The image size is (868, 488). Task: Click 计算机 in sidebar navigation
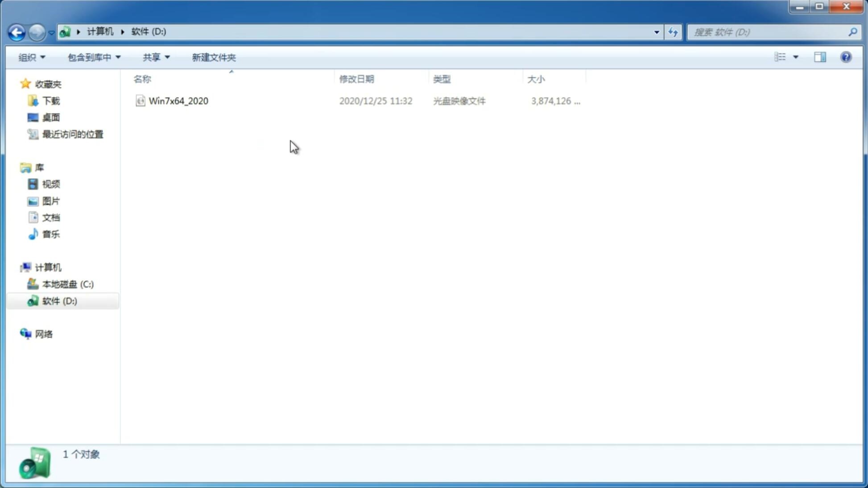[x=48, y=267]
